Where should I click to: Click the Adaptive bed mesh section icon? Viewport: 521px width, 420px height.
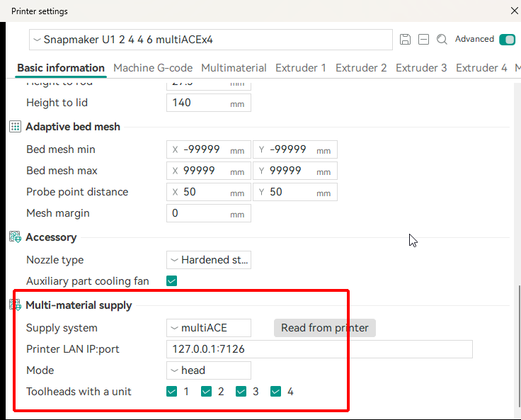(x=16, y=127)
